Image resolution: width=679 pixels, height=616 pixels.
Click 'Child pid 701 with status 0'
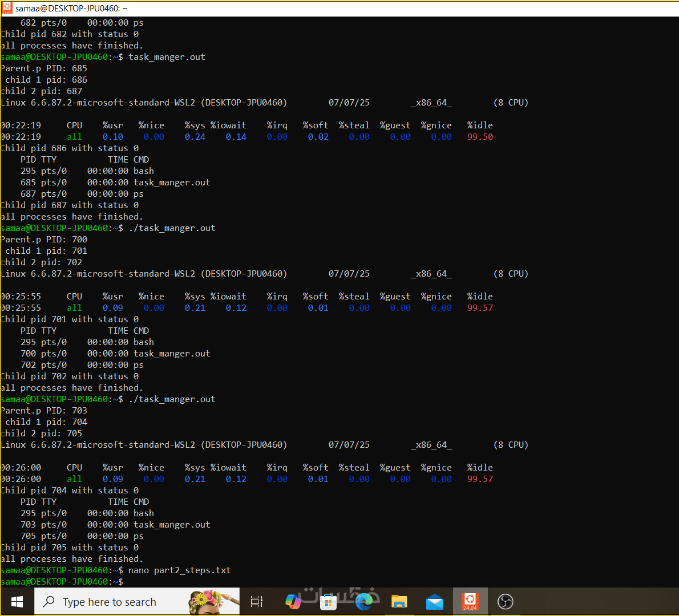click(x=70, y=319)
